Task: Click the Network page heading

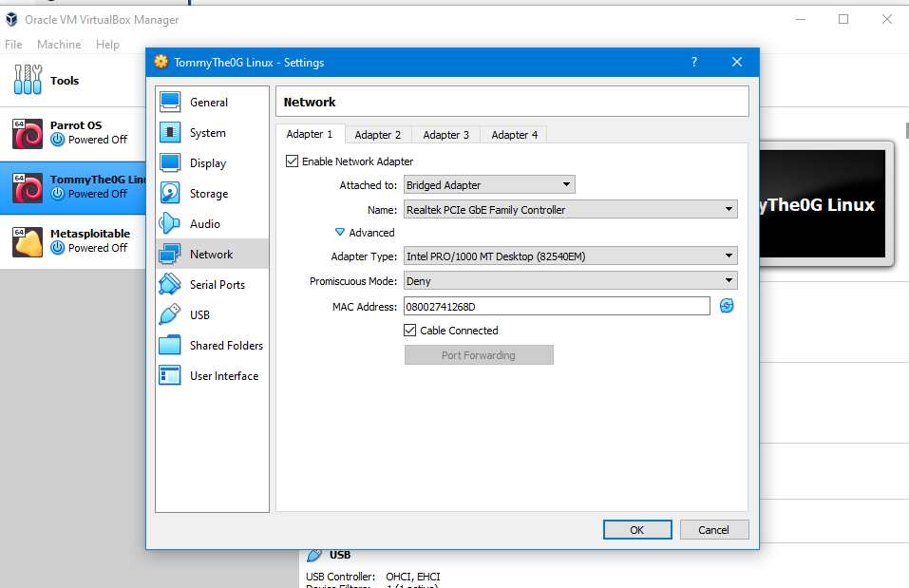Action: [x=310, y=102]
